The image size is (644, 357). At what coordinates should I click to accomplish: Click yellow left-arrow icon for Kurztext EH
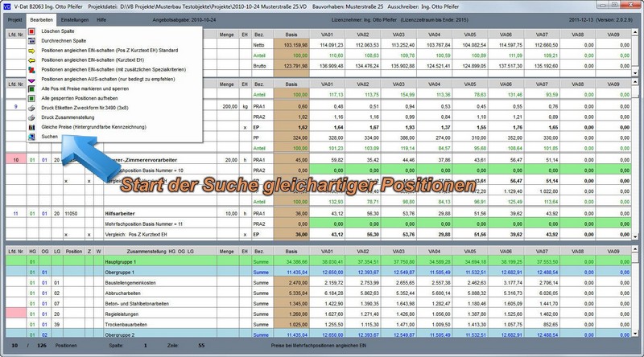[x=31, y=59]
